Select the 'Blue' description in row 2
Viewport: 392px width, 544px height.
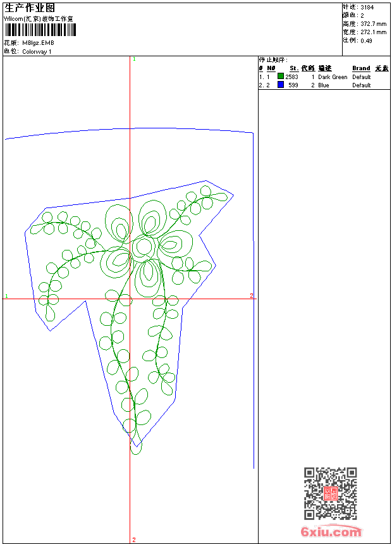pos(324,85)
